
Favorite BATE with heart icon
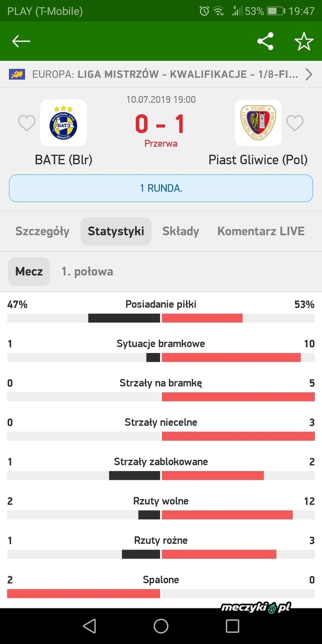(27, 123)
